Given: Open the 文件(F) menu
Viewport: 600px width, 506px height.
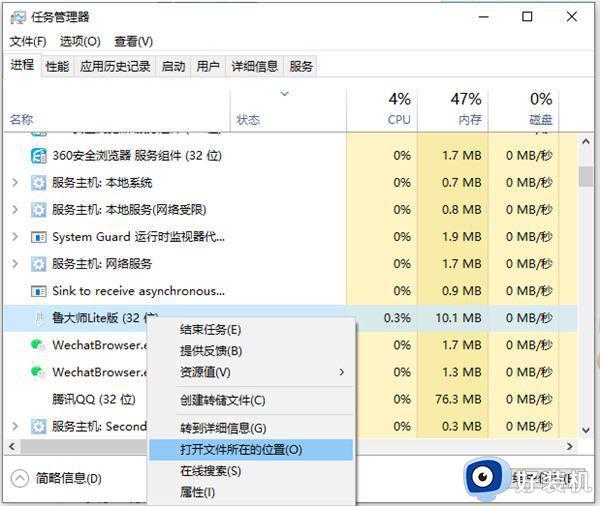Looking at the screenshot, I should pos(28,41).
